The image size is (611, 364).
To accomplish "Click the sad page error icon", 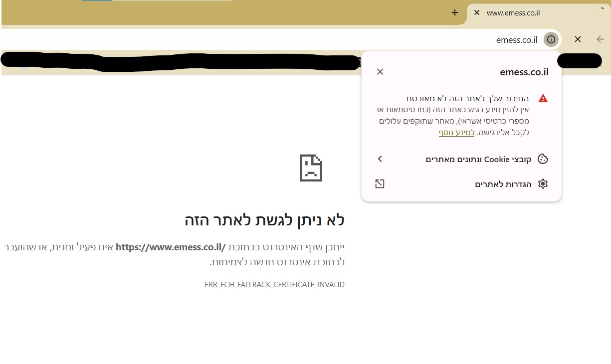I will [311, 168].
